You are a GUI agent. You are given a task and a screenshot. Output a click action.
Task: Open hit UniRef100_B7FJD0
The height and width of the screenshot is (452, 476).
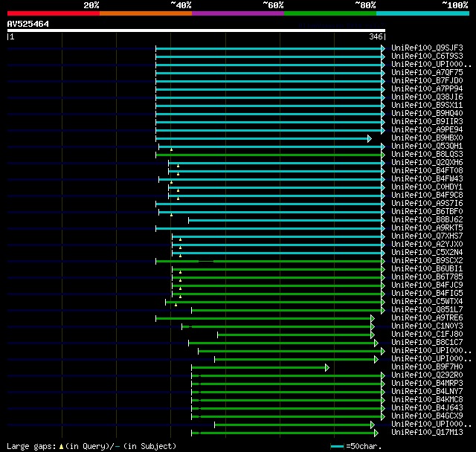[x=427, y=81]
